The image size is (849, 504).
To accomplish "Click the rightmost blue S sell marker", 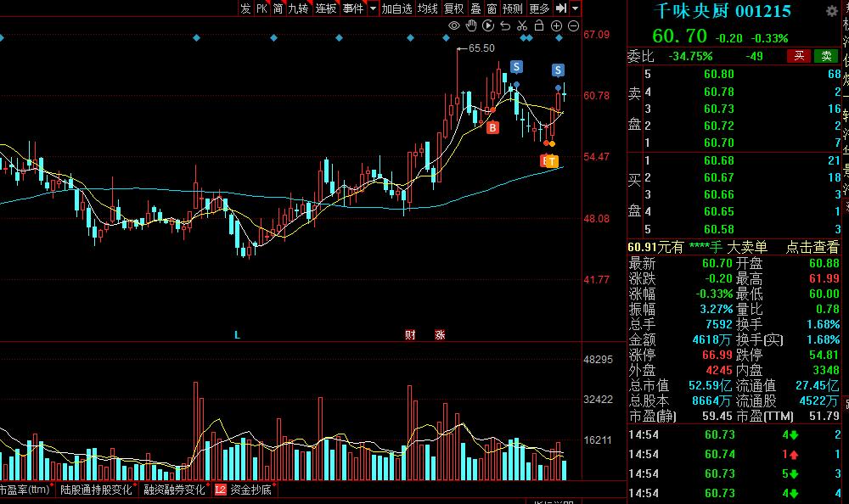I will (x=559, y=70).
